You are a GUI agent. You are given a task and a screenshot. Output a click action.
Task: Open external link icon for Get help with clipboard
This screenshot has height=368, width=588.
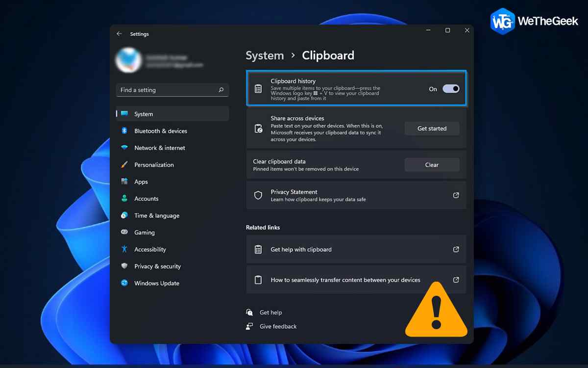pos(456,249)
